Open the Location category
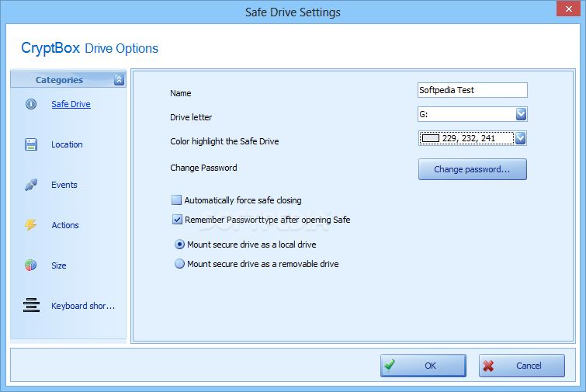The width and height of the screenshot is (586, 392). pyautogui.click(x=67, y=144)
